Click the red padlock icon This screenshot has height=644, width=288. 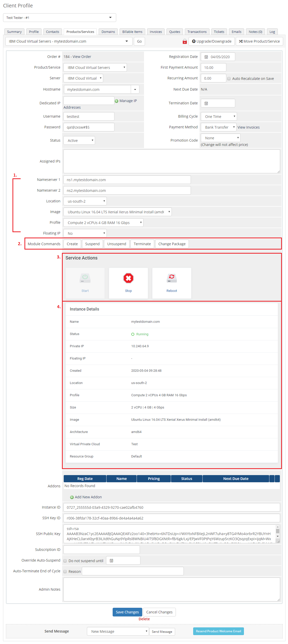[x=185, y=41]
